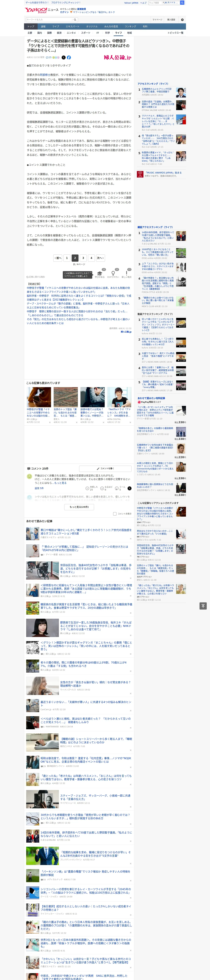The image size is (210, 980).
Task: Submit the top-right web search button
Action: coord(182,3)
